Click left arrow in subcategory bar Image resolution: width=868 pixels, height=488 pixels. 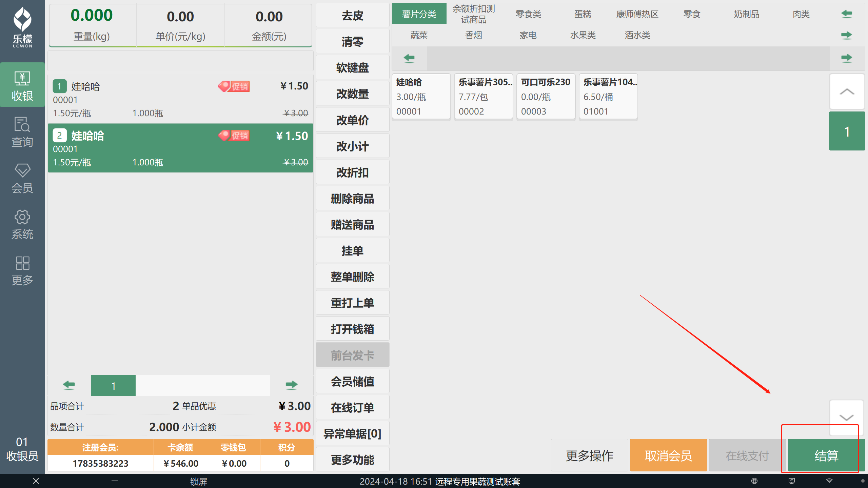pos(409,58)
